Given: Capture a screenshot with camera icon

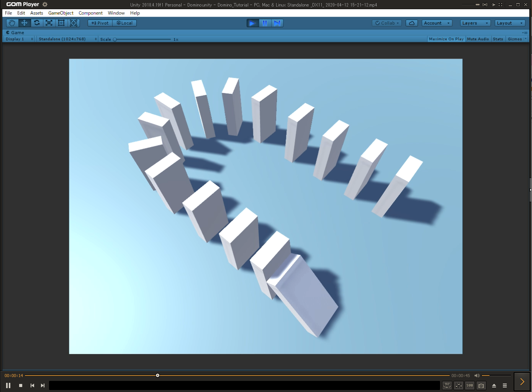Looking at the screenshot, I should 481,385.
